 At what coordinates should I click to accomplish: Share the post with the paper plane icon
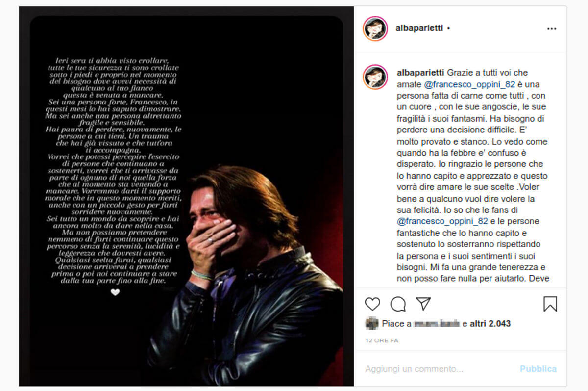click(423, 304)
